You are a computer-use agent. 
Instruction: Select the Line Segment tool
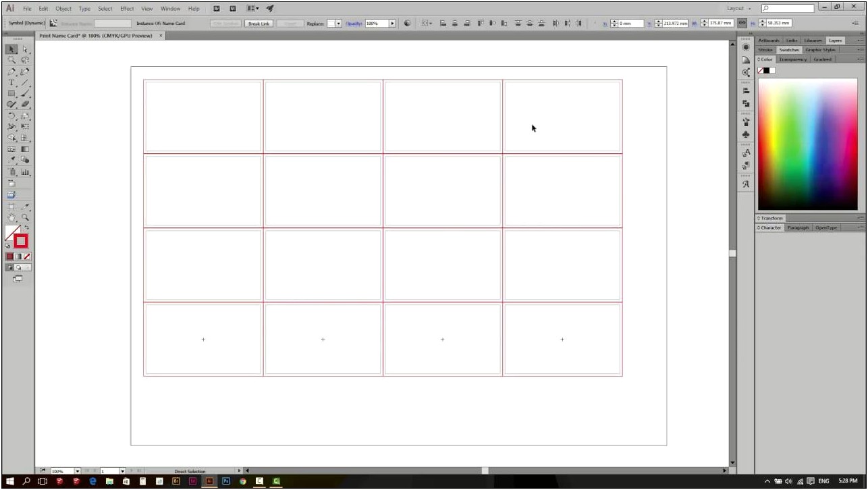click(x=25, y=82)
